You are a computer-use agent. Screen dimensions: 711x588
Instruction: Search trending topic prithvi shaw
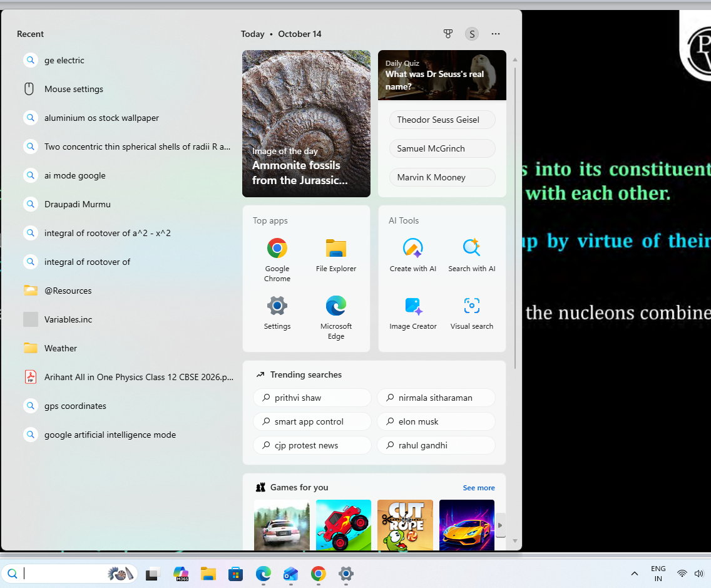click(312, 398)
